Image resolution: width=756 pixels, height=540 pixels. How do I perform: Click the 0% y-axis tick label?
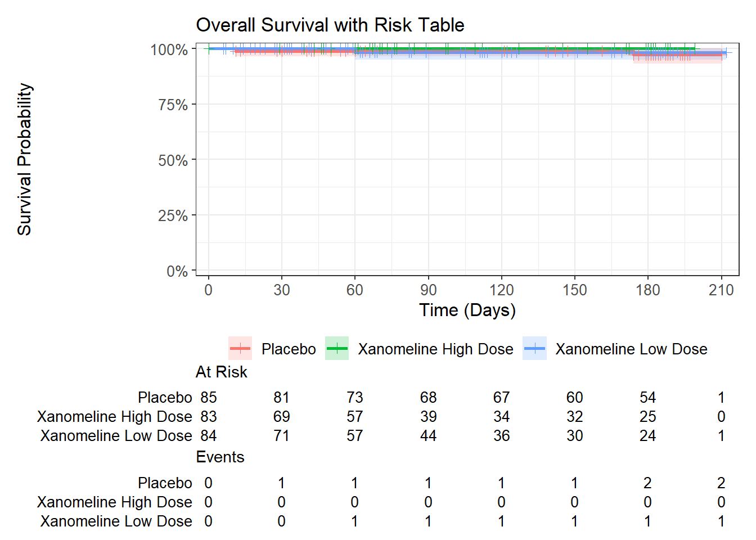click(x=177, y=272)
